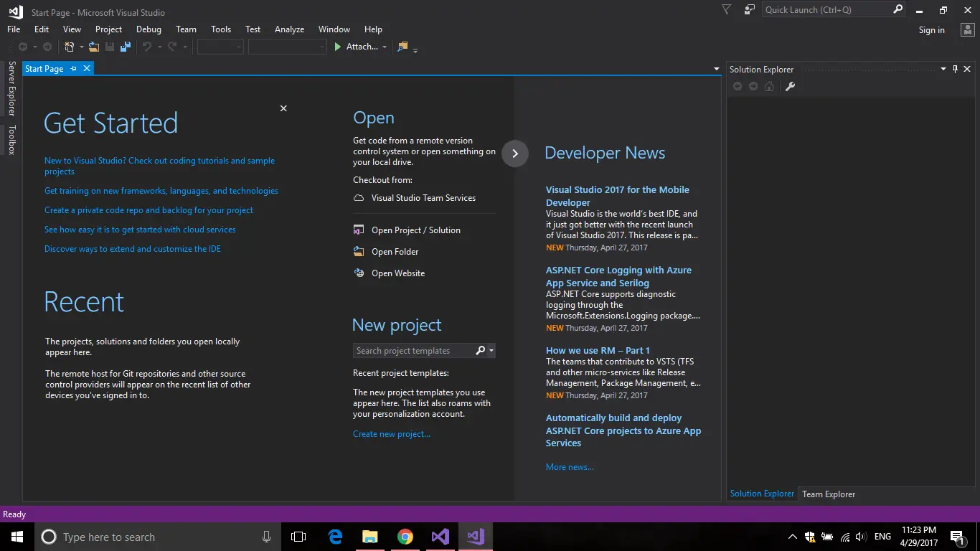Open the Analyze menu
Image resolution: width=980 pixels, height=551 pixels.
pos(290,29)
